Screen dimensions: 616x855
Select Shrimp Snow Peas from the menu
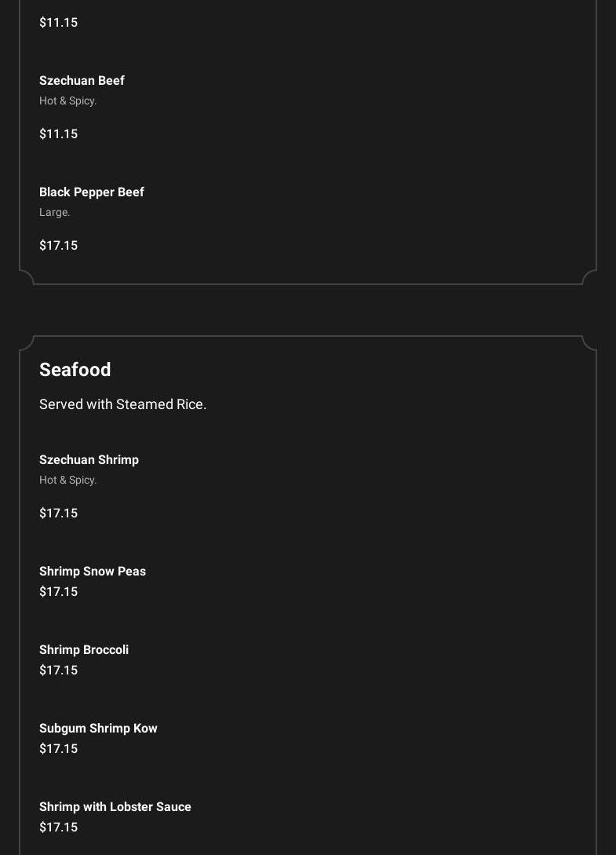coord(92,571)
